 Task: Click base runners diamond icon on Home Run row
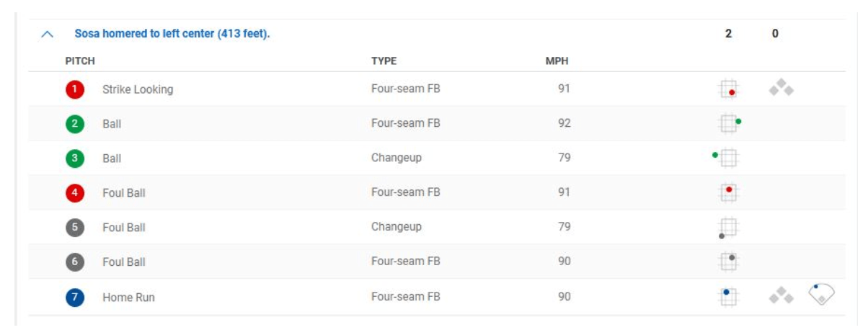[781, 295]
